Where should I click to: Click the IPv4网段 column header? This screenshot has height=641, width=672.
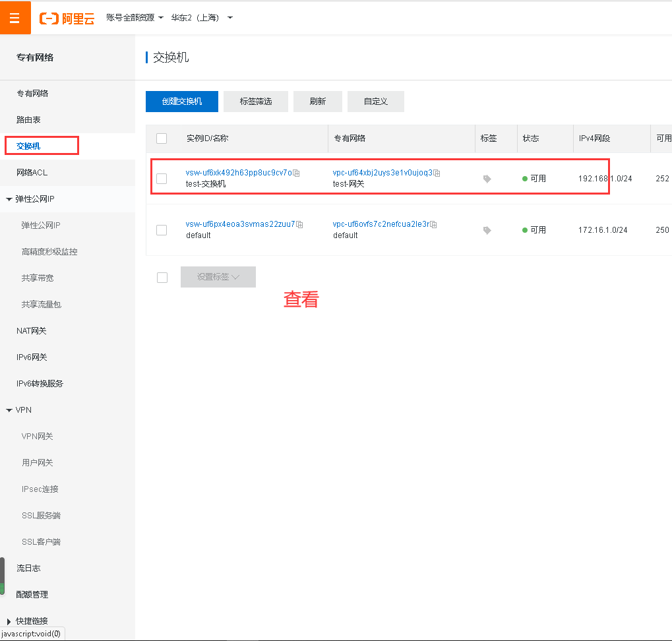point(594,138)
